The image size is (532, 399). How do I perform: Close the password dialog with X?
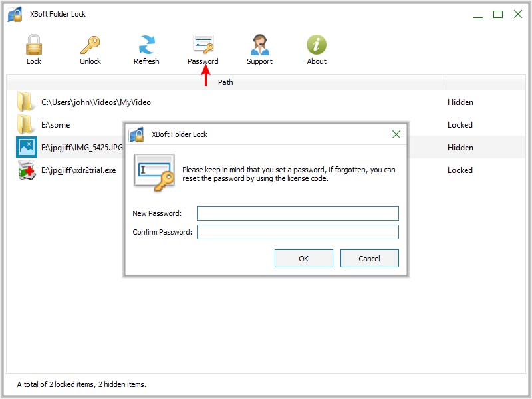point(396,134)
